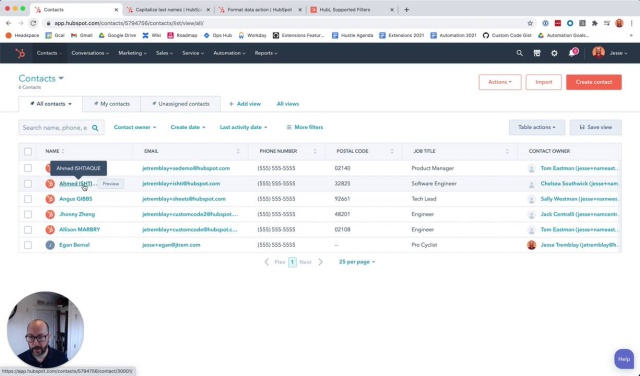
Task: Expand the All contacts view tab caret
Action: point(70,104)
